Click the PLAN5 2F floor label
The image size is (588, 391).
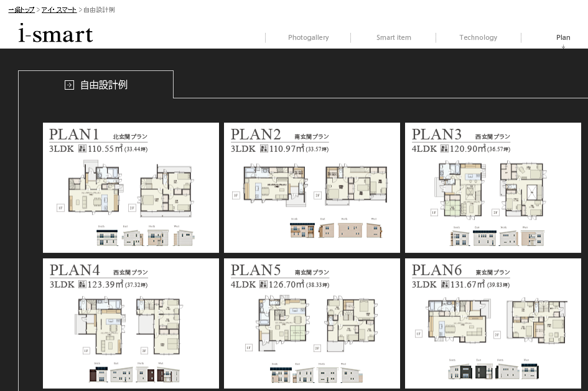coord(317,348)
